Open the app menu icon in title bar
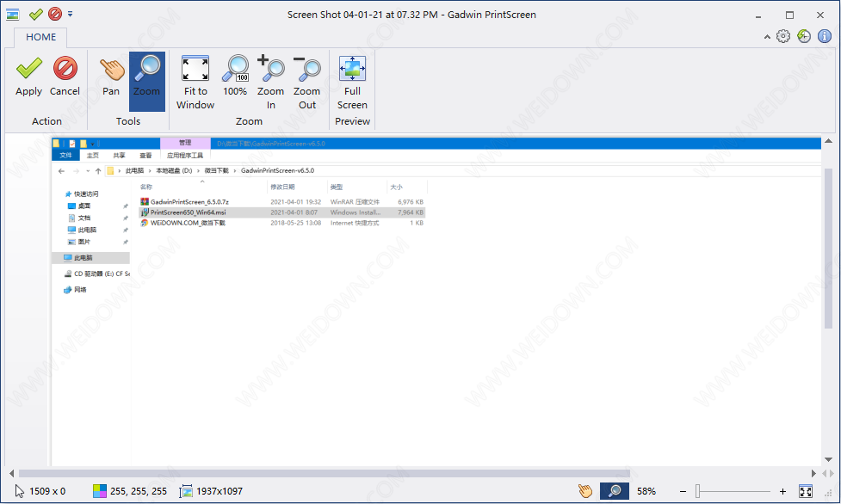Image resolution: width=841 pixels, height=504 pixels. (13, 15)
